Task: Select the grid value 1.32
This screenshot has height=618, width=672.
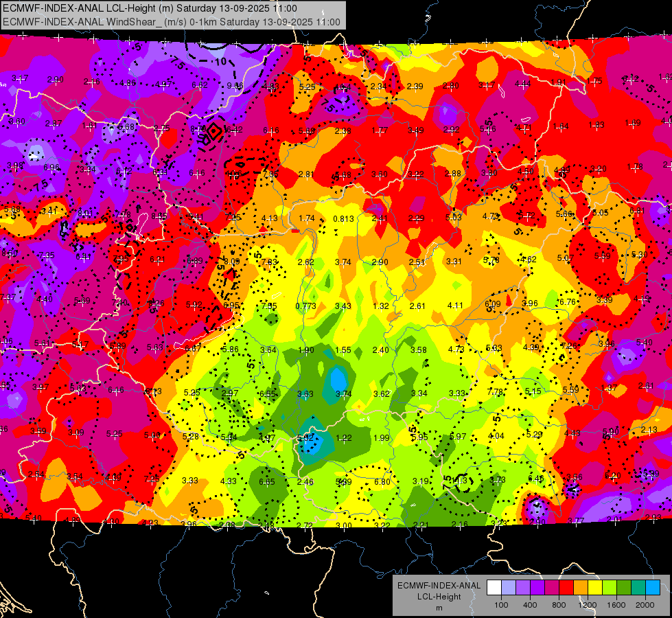Action: tap(381, 306)
